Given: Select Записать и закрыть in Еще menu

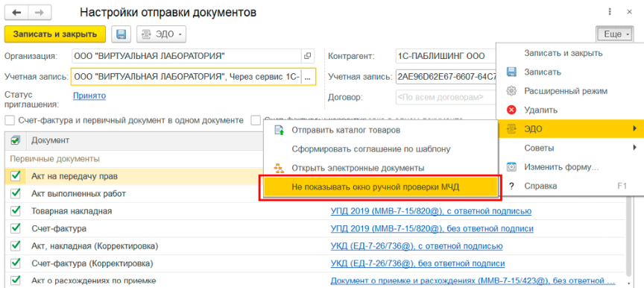Looking at the screenshot, I should tap(563, 53).
